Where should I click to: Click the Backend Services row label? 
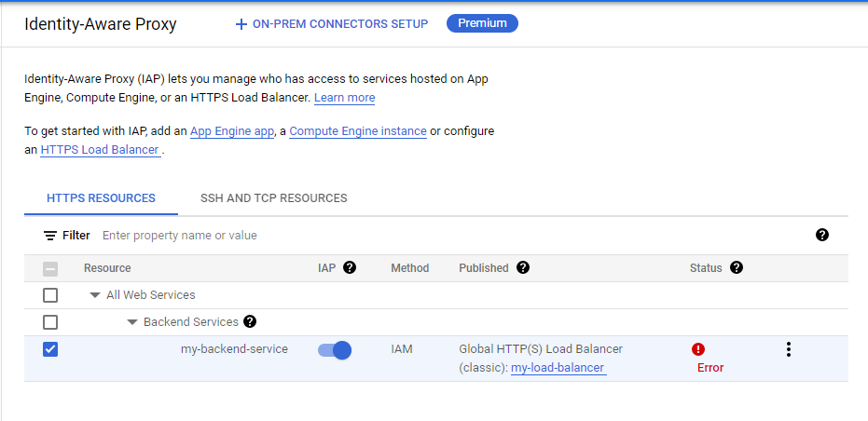(191, 322)
